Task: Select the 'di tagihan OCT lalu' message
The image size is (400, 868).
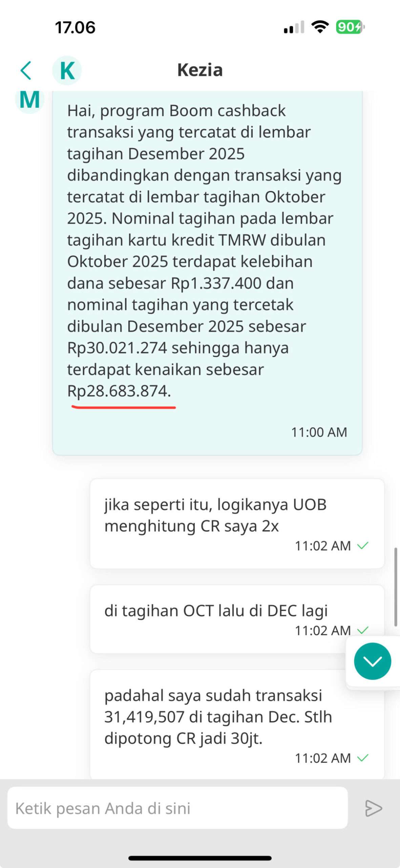Action: click(237, 619)
